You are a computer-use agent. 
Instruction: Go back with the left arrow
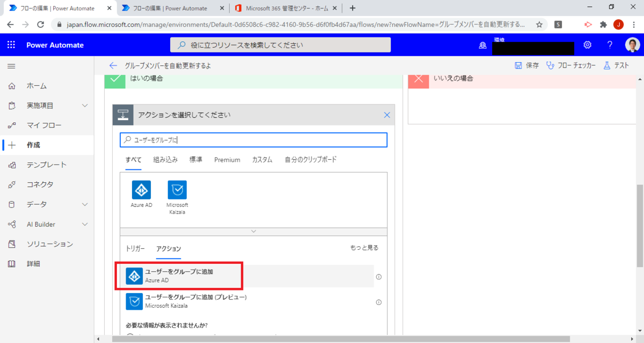coord(113,65)
